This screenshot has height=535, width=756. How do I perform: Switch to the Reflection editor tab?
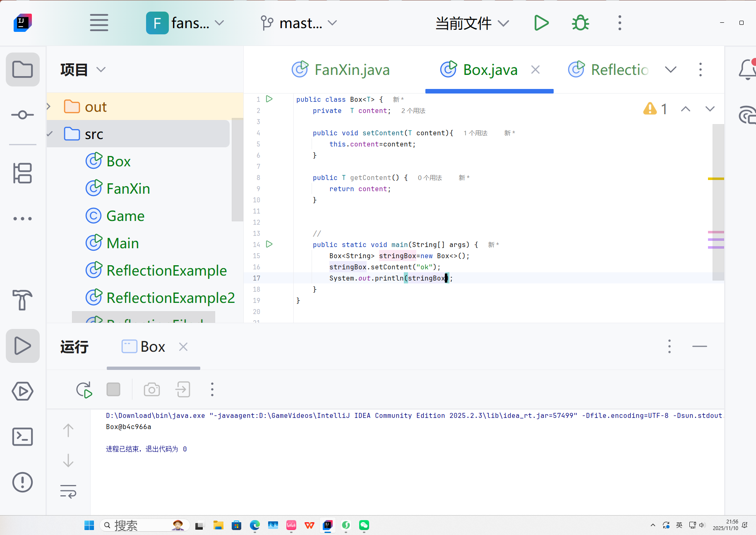tap(608, 70)
